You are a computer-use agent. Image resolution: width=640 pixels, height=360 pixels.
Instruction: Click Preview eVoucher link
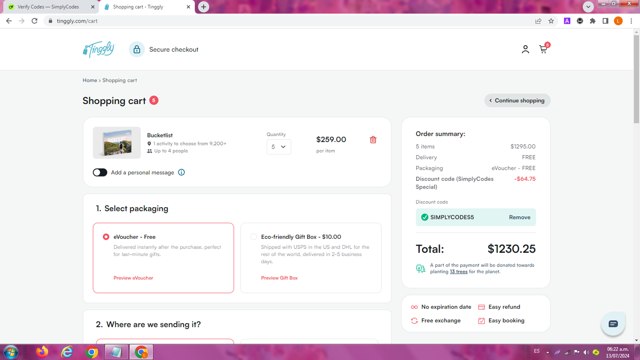pos(133,278)
